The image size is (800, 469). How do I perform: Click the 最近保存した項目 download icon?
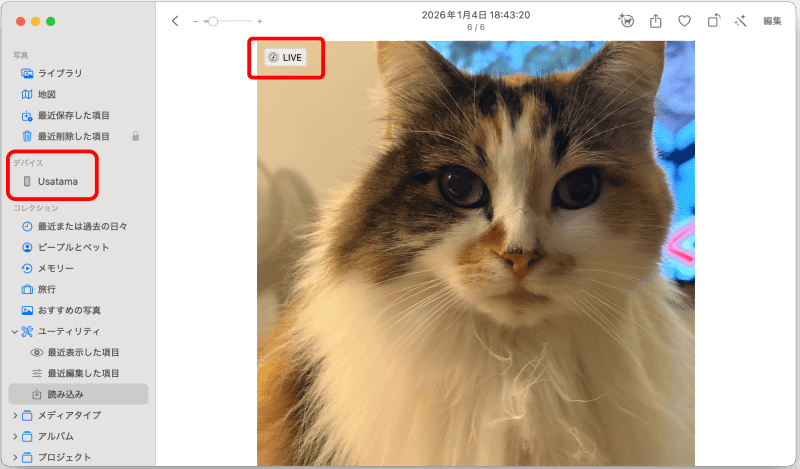click(x=27, y=115)
